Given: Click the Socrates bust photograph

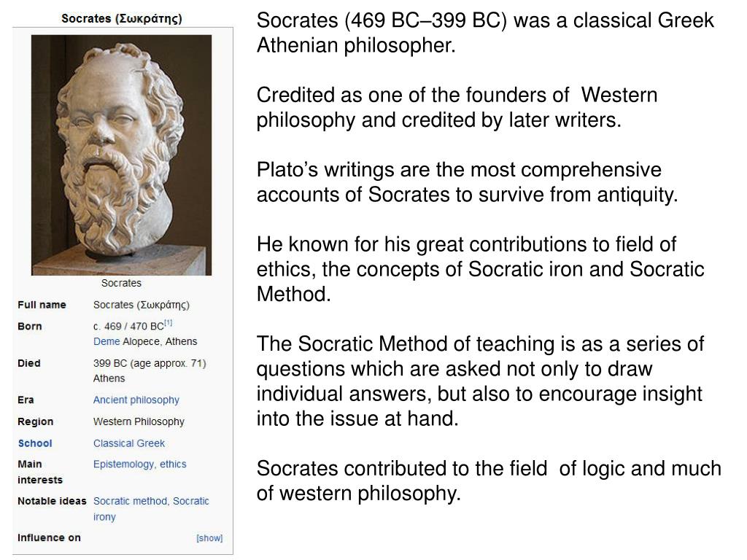Looking at the screenshot, I should [122, 155].
